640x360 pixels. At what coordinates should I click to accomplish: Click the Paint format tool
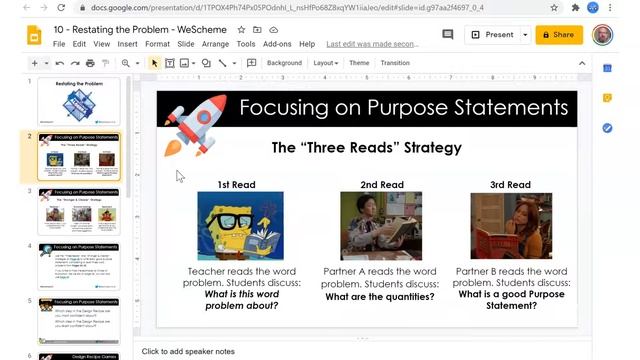pos(106,63)
